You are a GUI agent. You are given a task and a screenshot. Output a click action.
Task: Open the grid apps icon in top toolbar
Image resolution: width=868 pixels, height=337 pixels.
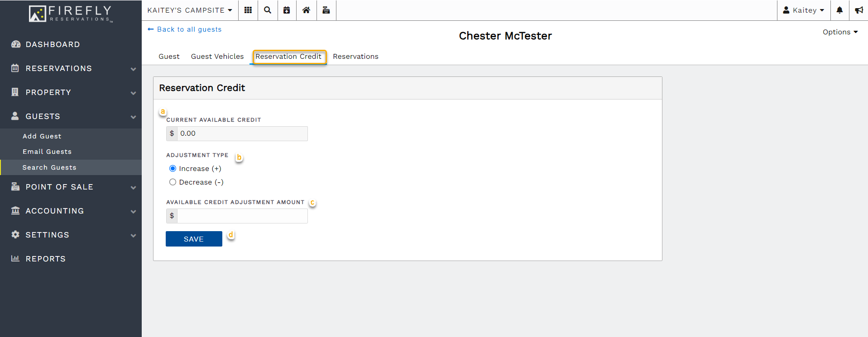pyautogui.click(x=248, y=10)
